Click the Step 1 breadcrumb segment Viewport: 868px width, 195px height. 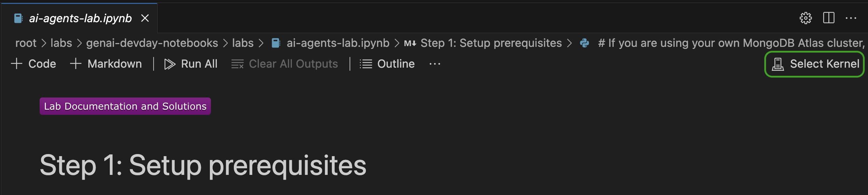(491, 43)
